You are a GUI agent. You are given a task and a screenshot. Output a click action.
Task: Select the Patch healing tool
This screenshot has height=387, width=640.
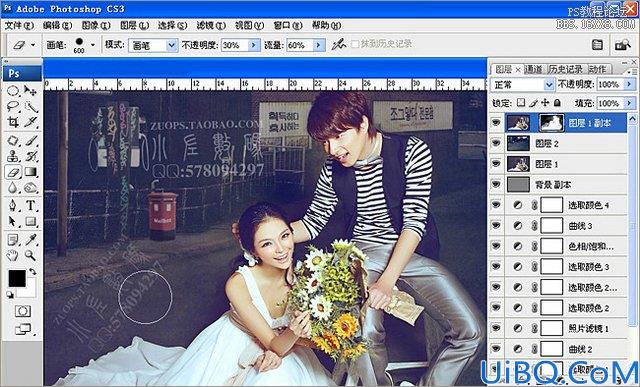pos(13,141)
